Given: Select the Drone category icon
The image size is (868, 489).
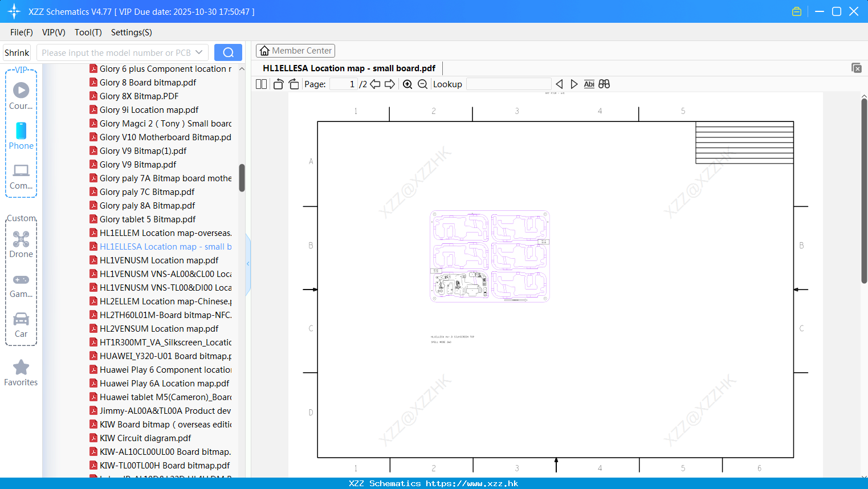Looking at the screenshot, I should (21, 244).
